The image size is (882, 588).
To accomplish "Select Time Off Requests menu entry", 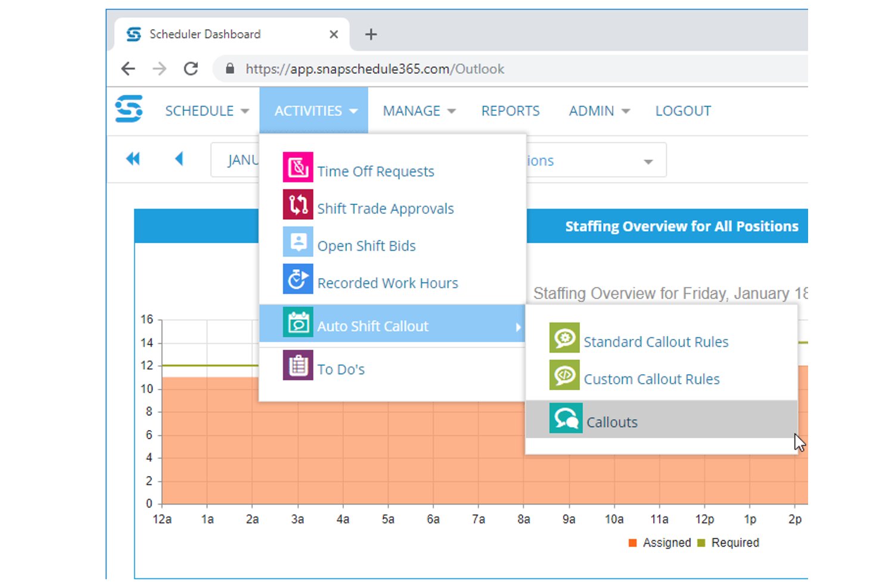I will pyautogui.click(x=375, y=172).
